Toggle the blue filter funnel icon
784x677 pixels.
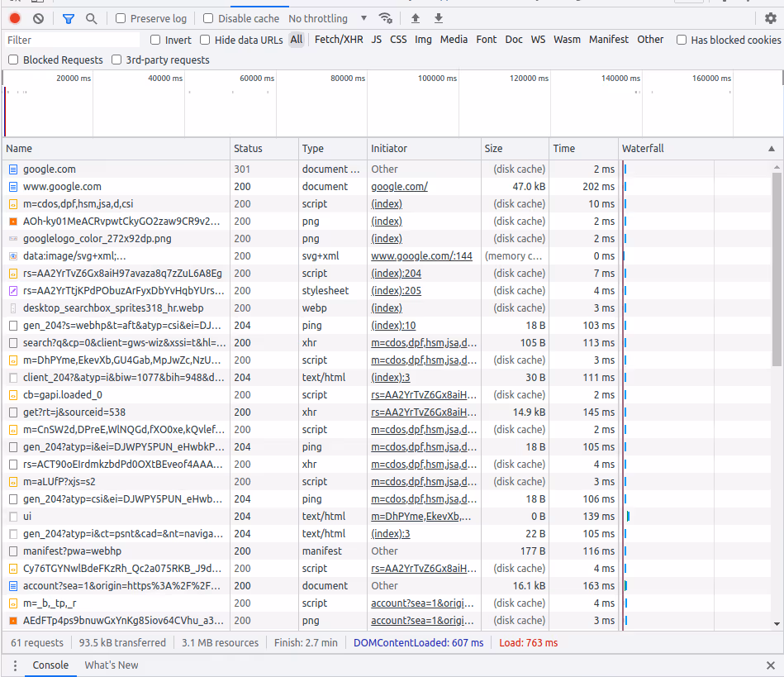click(x=69, y=19)
